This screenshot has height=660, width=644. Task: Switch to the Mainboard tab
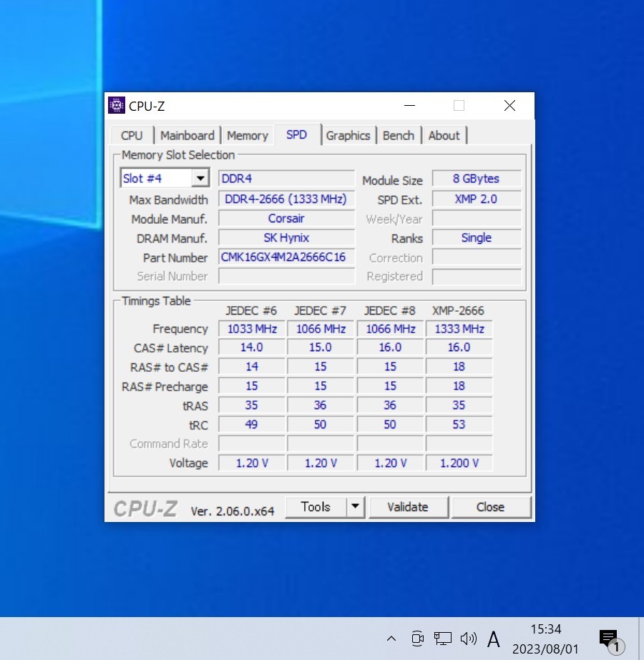coord(187,136)
